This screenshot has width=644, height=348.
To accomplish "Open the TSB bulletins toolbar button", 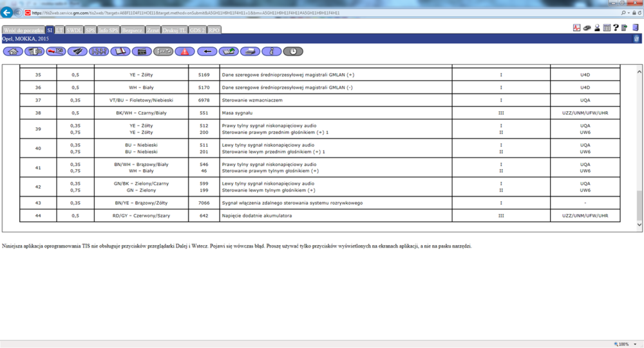I will click(56, 51).
